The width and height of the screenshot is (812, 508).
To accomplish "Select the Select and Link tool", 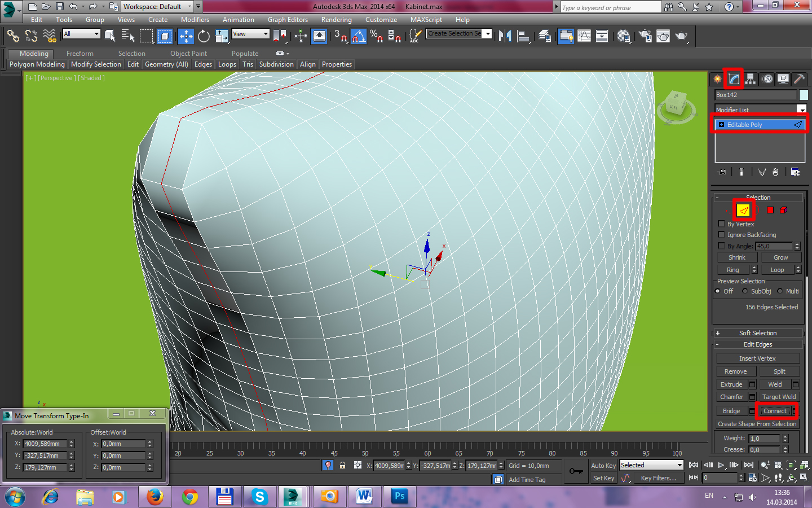I will pos(13,36).
